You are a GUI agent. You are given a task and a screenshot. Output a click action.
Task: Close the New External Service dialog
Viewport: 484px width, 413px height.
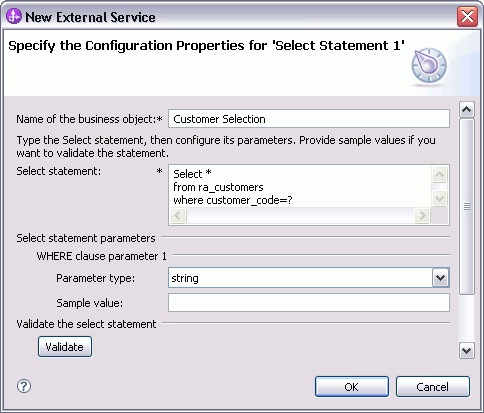pos(467,16)
